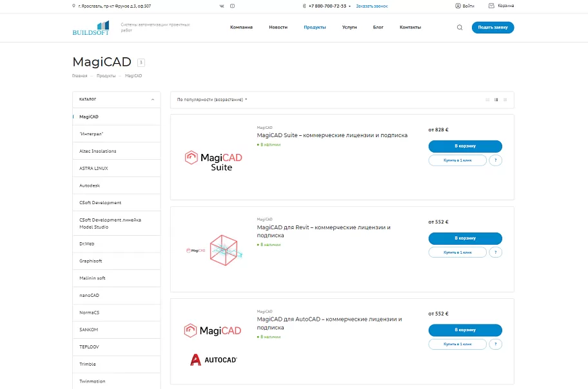Expand the phone number dropdown arrow

point(349,6)
